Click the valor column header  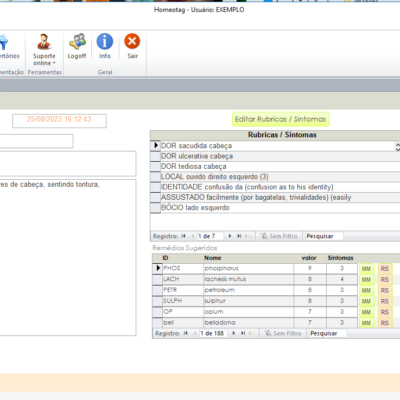point(309,258)
